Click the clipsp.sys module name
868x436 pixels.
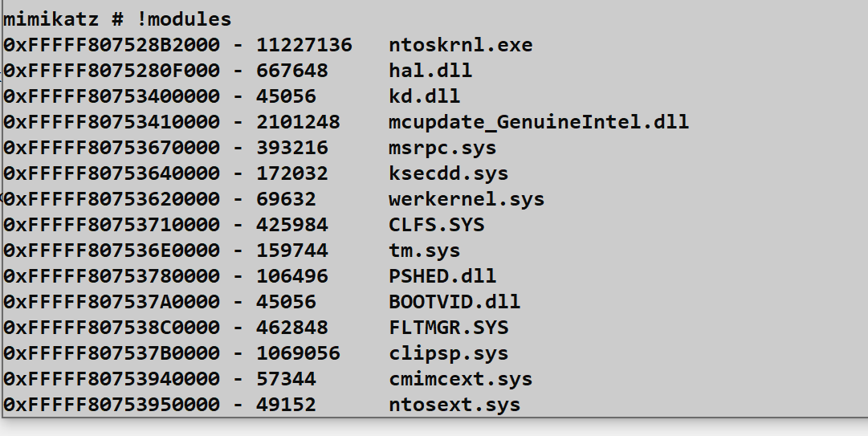448,353
